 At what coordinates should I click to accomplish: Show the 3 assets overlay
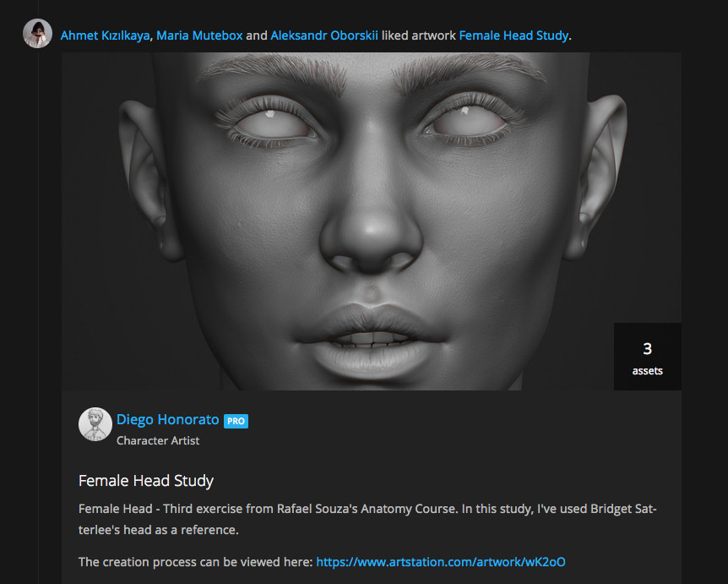pos(647,357)
